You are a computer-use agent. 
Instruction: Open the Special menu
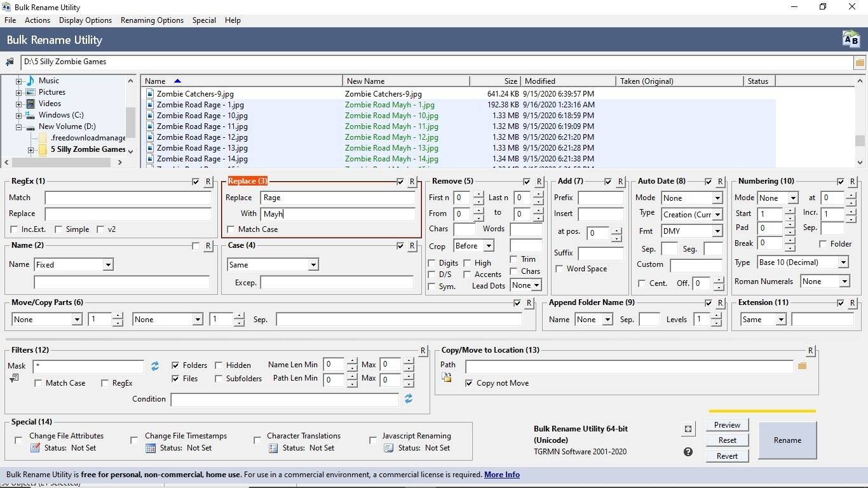point(204,20)
